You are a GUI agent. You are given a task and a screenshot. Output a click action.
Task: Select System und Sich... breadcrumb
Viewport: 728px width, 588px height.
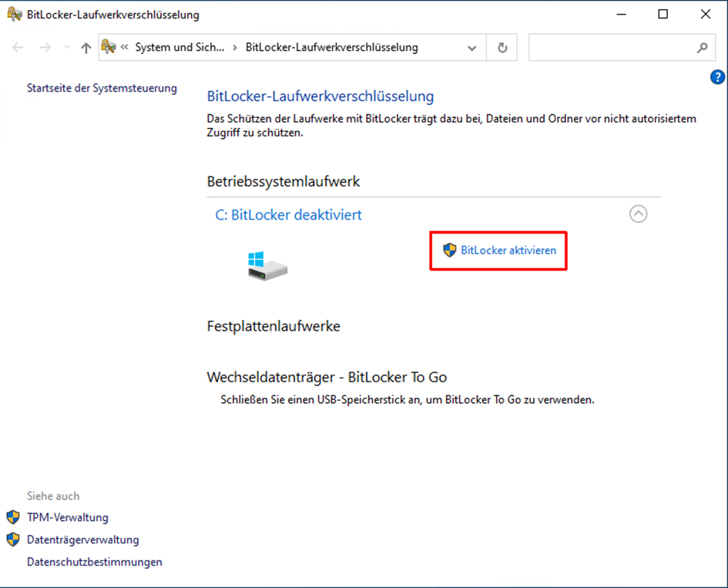[x=179, y=47]
